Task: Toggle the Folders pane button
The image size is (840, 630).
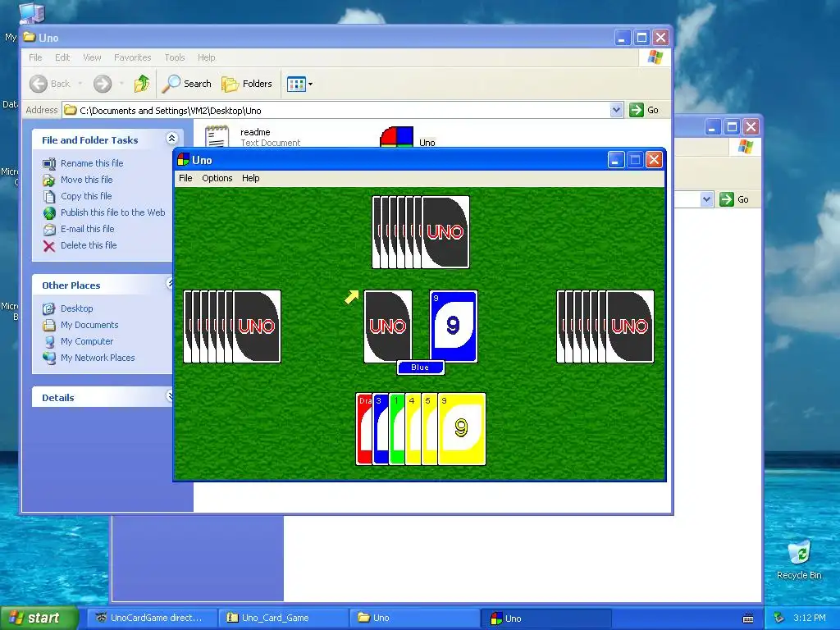Action: (247, 84)
